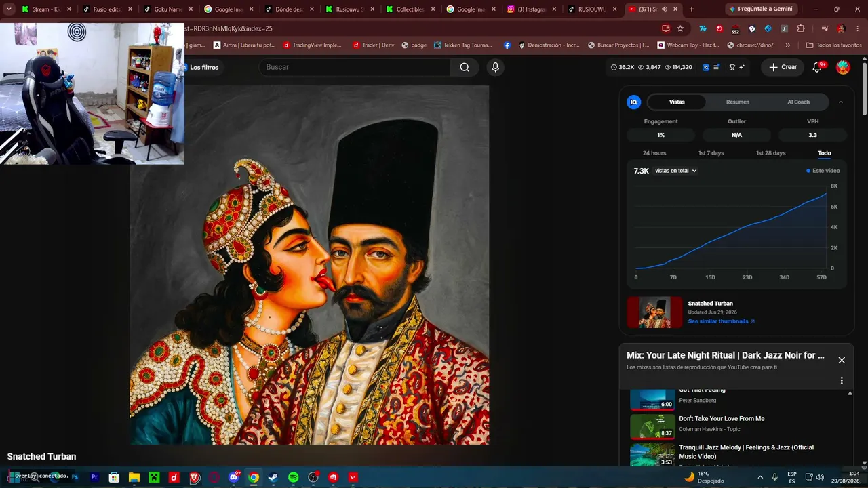Select the Vistas tab in vidIQ panel
Image resolution: width=868 pixels, height=488 pixels.
click(677, 102)
